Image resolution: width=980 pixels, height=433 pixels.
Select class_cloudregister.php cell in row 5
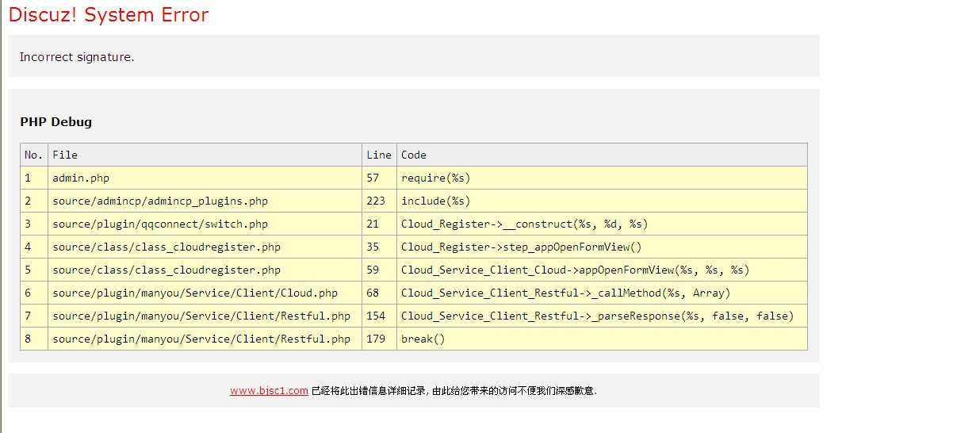[205, 270]
